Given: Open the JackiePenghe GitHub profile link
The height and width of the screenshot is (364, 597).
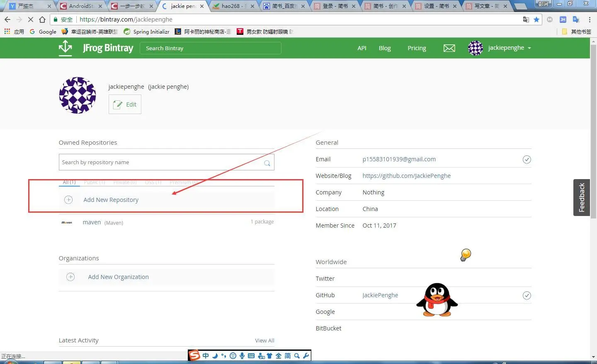Looking at the screenshot, I should pyautogui.click(x=380, y=295).
